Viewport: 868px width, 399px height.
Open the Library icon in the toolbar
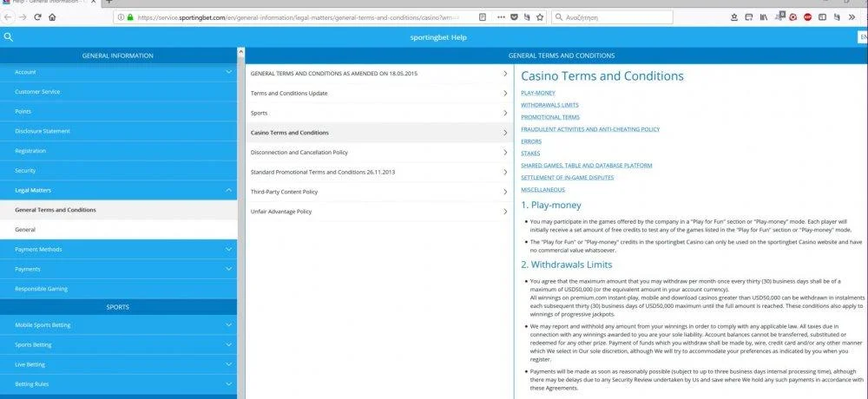(x=764, y=17)
